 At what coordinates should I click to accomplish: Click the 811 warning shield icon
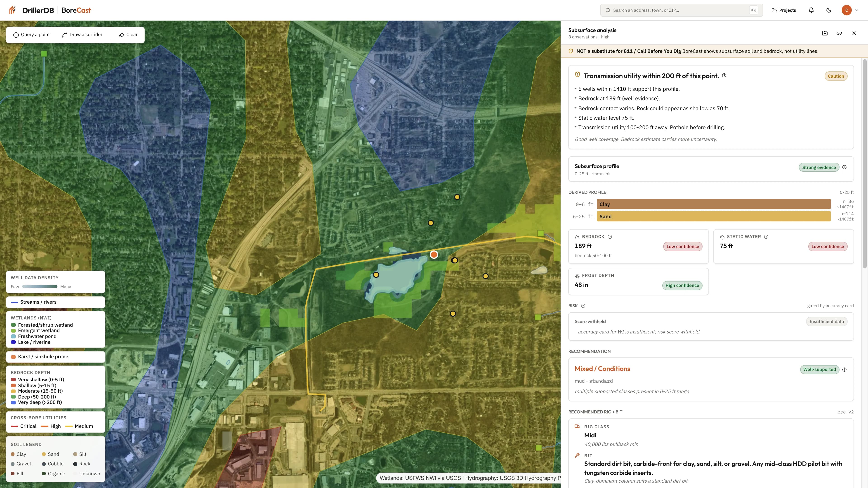tap(571, 51)
